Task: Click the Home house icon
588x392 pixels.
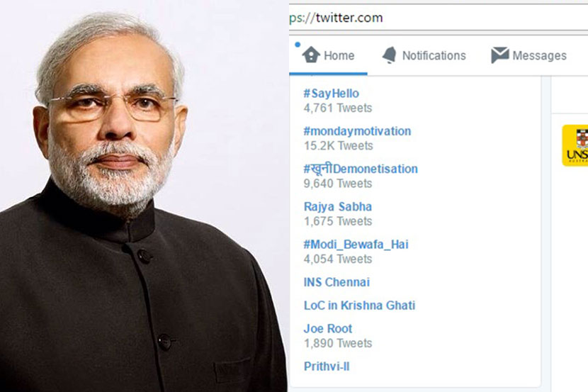Action: [311, 55]
